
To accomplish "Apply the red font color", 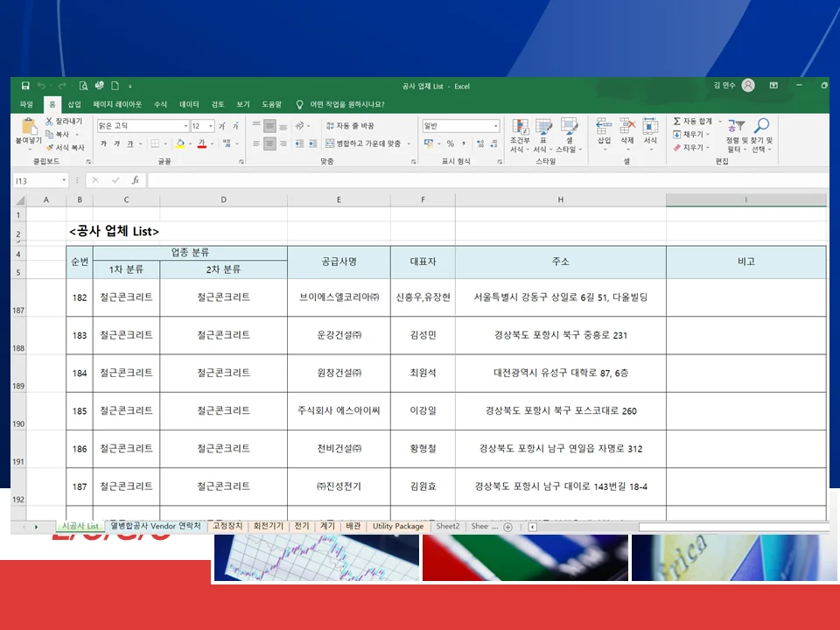I will (x=202, y=143).
